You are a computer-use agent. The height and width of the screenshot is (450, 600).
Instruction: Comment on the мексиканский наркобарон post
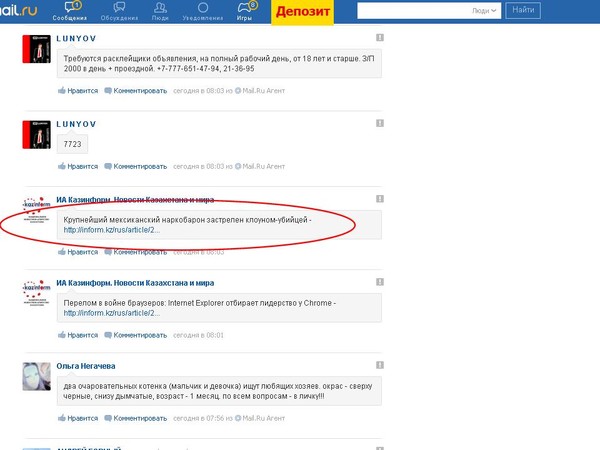[x=136, y=252]
